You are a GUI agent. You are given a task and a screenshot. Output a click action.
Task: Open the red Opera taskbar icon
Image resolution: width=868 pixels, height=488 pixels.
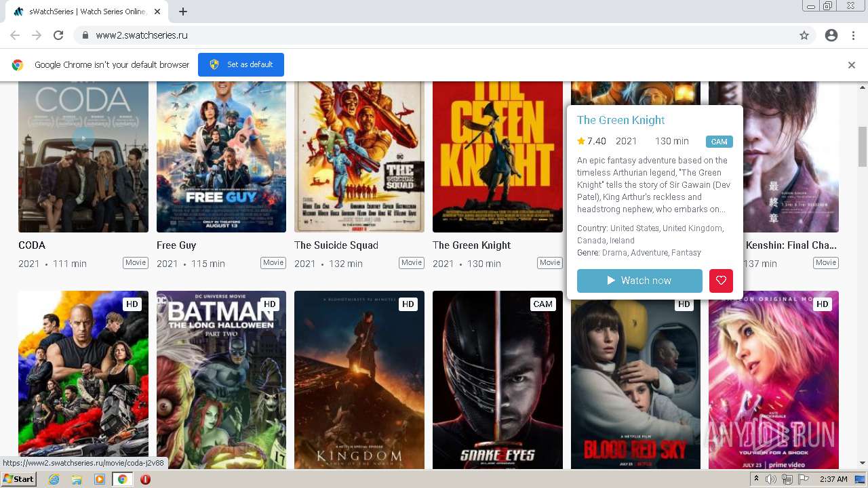(x=145, y=479)
